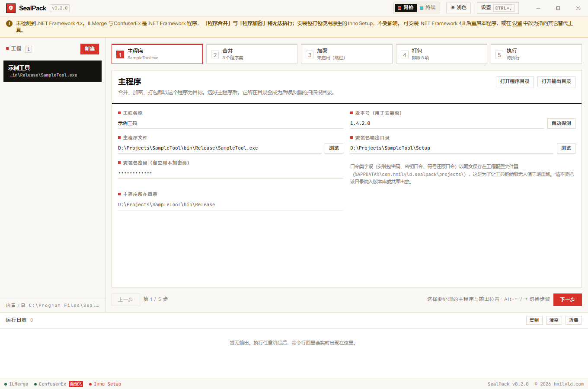Viewport: 588px width, 389px height.
Task: Click the Inno Setup status indicator
Action: (105, 384)
